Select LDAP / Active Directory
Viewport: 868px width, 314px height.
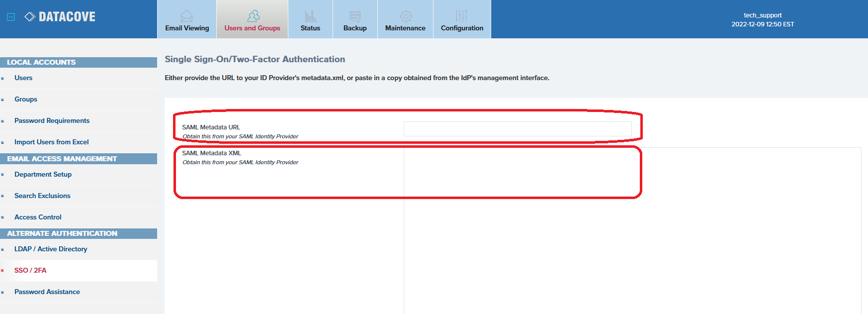tap(51, 249)
